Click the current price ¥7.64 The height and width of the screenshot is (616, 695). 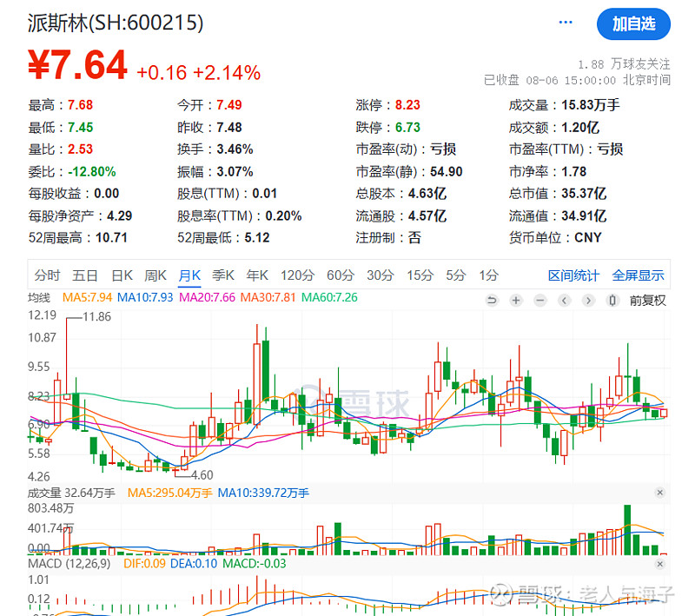[x=78, y=64]
